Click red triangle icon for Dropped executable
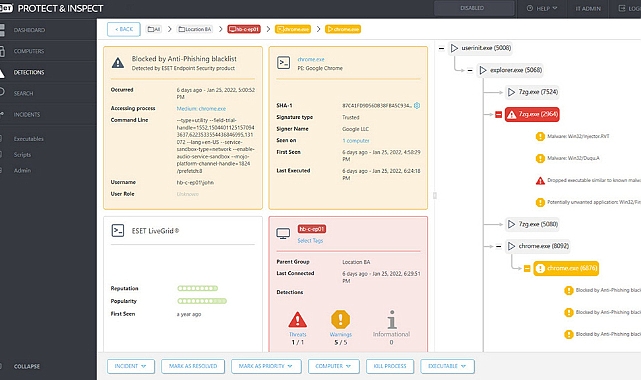 click(540, 181)
